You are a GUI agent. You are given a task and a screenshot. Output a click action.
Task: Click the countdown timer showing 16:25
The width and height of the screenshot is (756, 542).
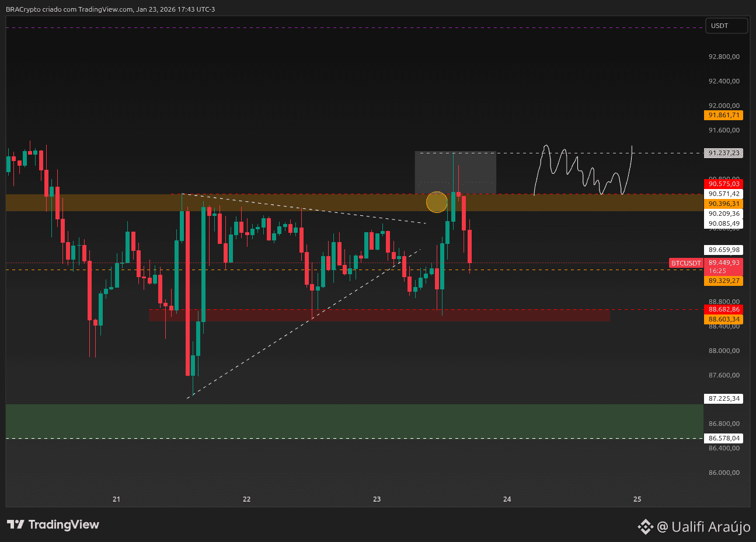click(x=724, y=271)
